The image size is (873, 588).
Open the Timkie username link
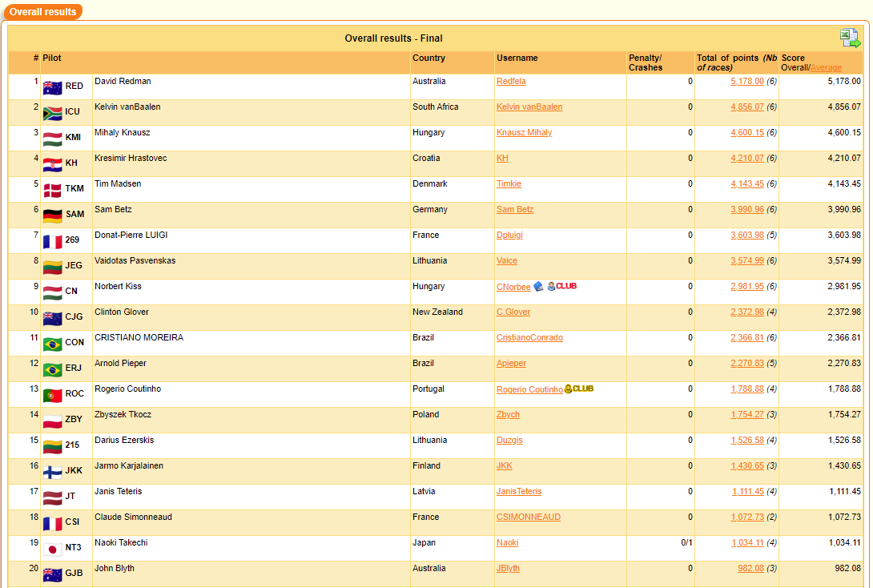tap(509, 183)
